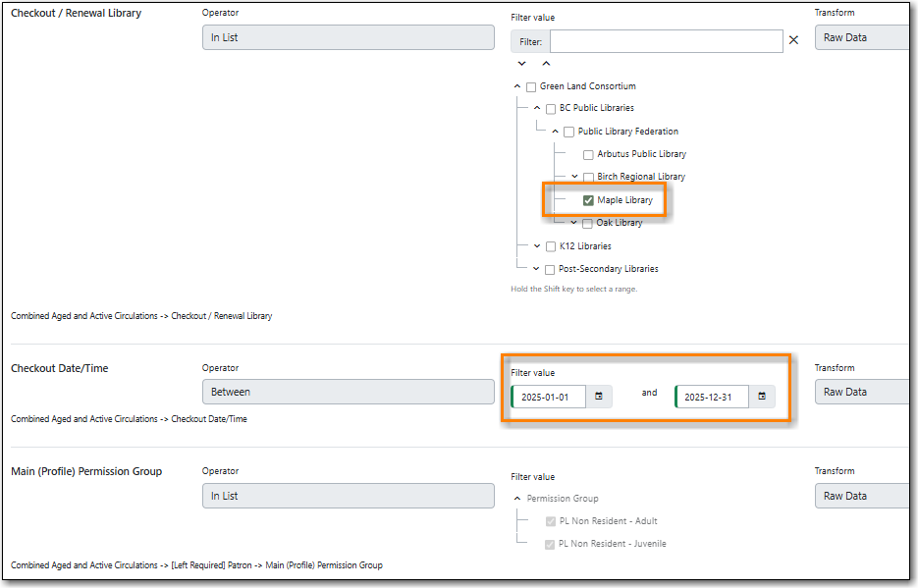
Task: Open the calendar picker for end date 2025-12-31
Action: point(762,397)
